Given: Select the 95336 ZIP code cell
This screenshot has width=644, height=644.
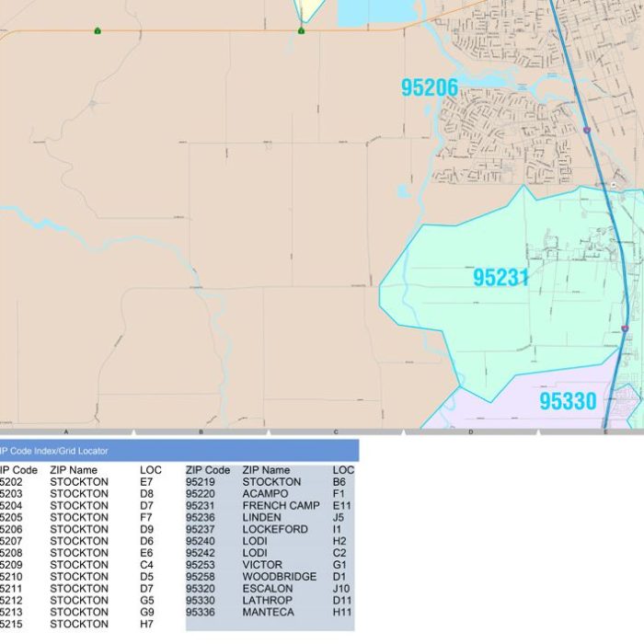Looking at the screenshot, I should (201, 613).
